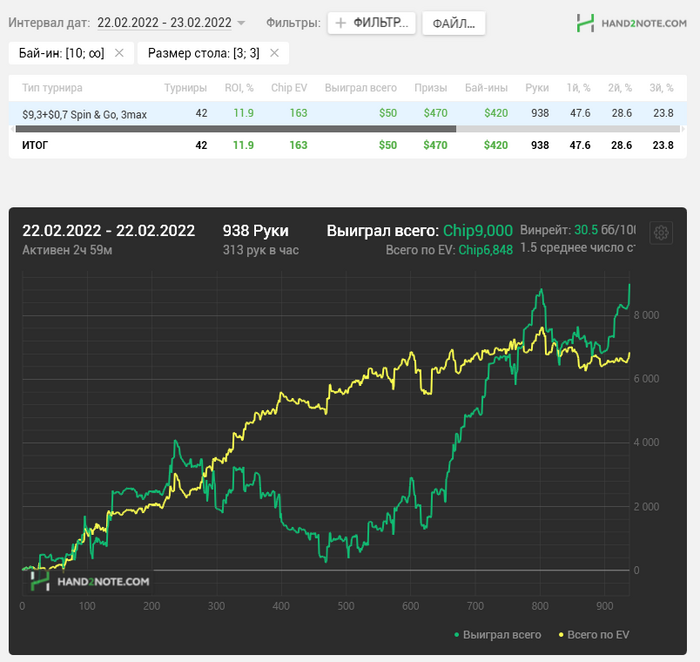Sort by Тип турнира column header
Image resolution: width=700 pixels, height=662 pixels.
52,88
